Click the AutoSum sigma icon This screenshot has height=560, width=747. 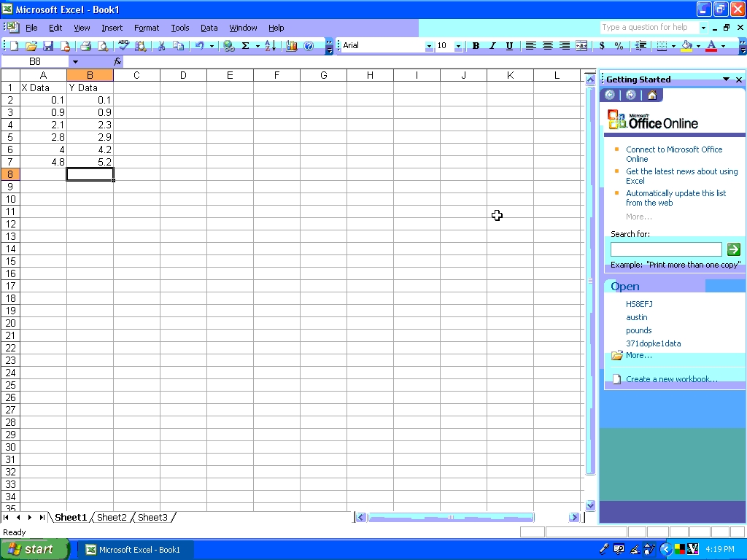245,46
